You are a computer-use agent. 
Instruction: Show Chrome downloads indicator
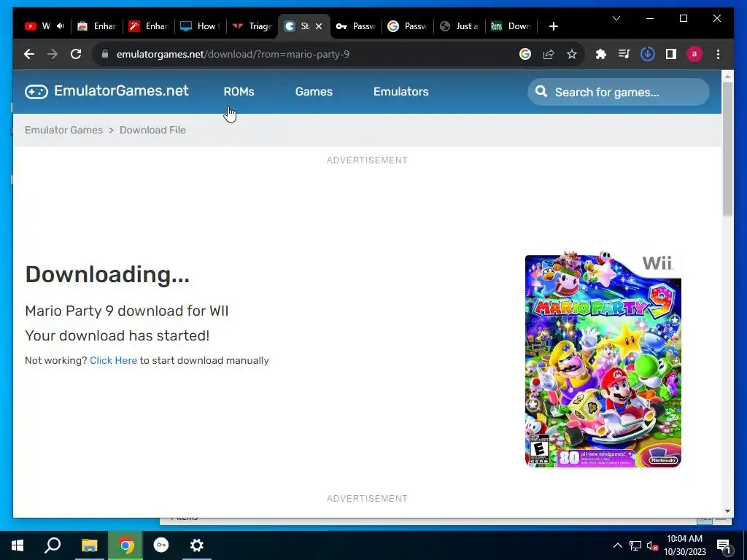coord(648,54)
